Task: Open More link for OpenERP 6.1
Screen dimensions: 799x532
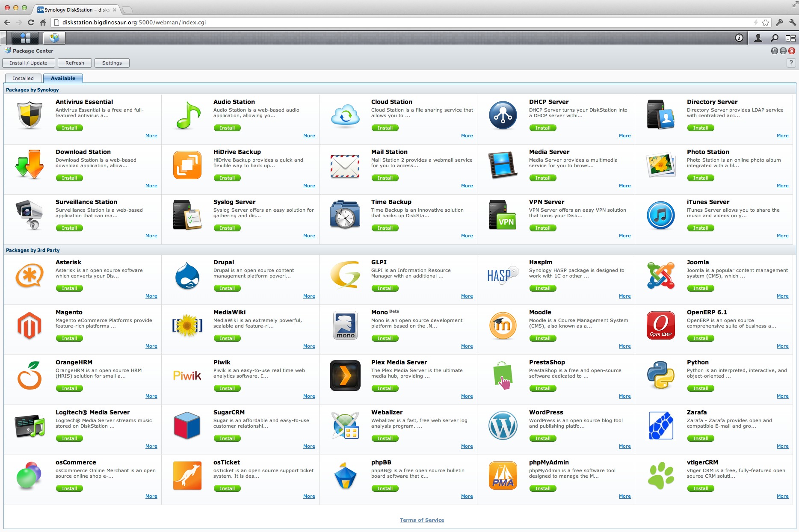Action: [783, 346]
